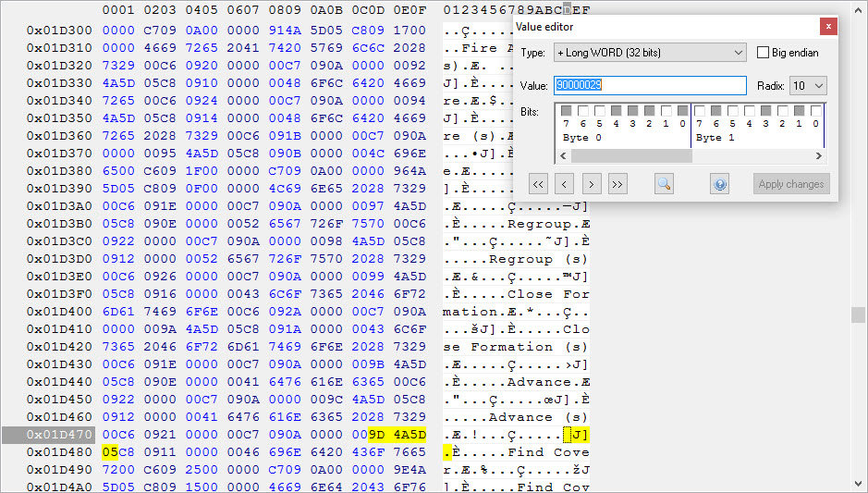
Task: Open help via the blue question icon
Action: click(721, 184)
